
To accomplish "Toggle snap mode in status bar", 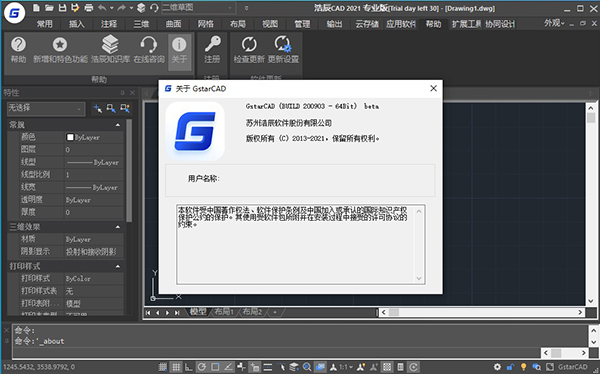I will pyautogui.click(x=163, y=367).
